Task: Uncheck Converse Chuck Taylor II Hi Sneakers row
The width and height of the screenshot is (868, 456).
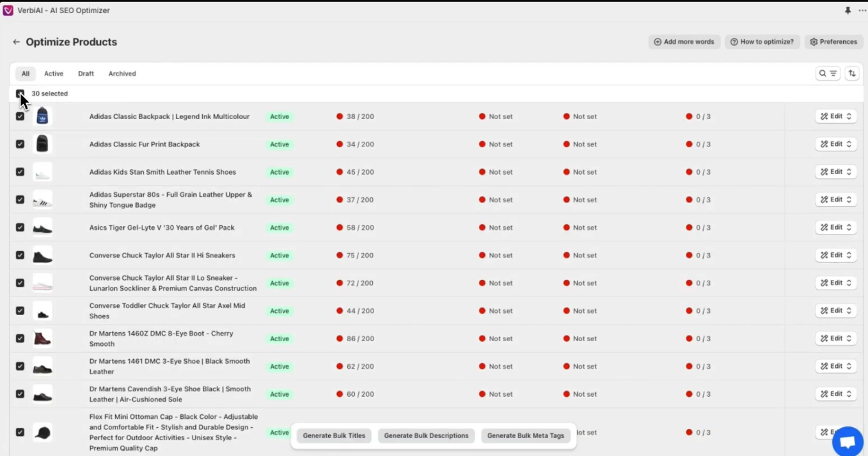Action: pos(20,255)
